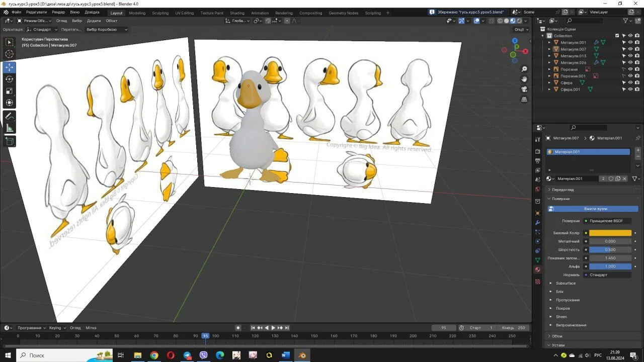Screen dimensions: 644x362
Task: Uncheck the Collection exclude checkbox
Action: [x=617, y=36]
